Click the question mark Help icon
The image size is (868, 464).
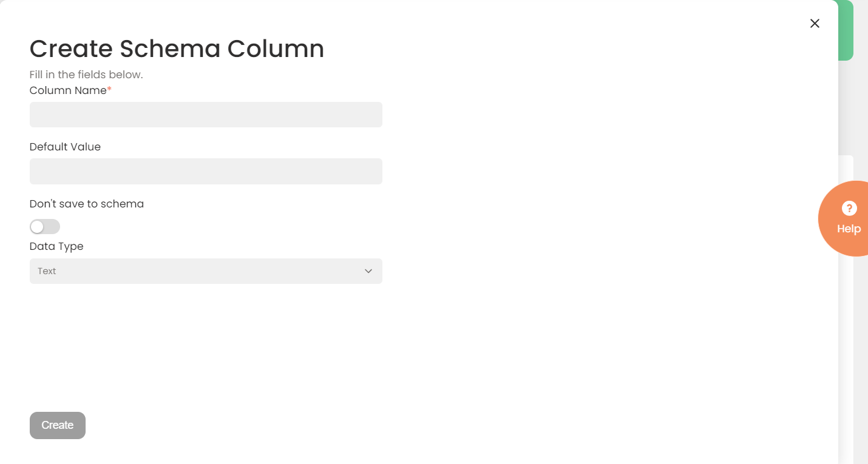(x=849, y=208)
